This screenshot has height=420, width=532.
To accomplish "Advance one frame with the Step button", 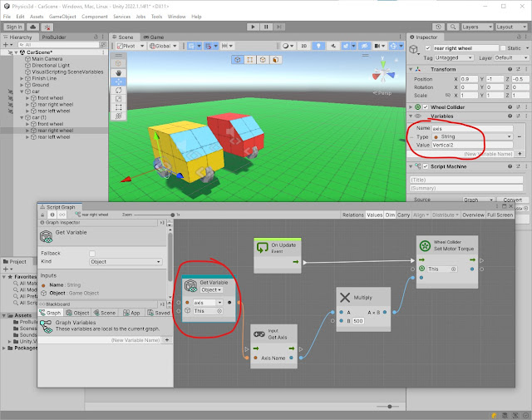I will (x=279, y=27).
